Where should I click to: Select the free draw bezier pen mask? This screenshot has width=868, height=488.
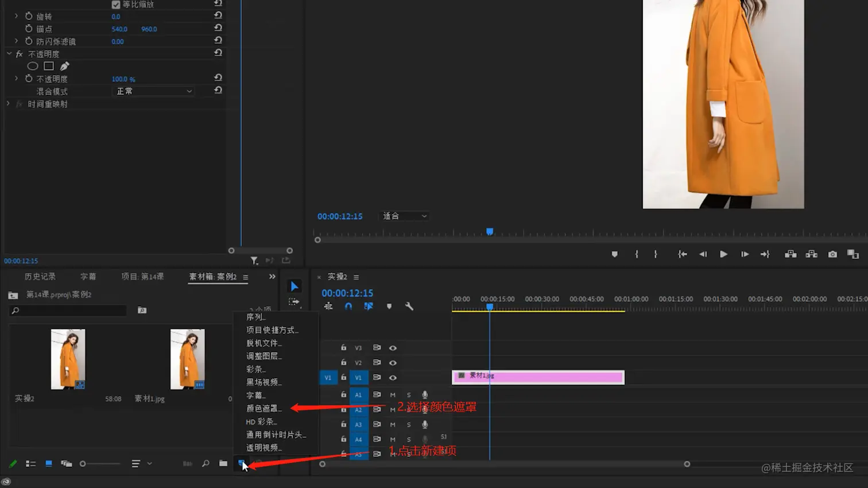[65, 66]
